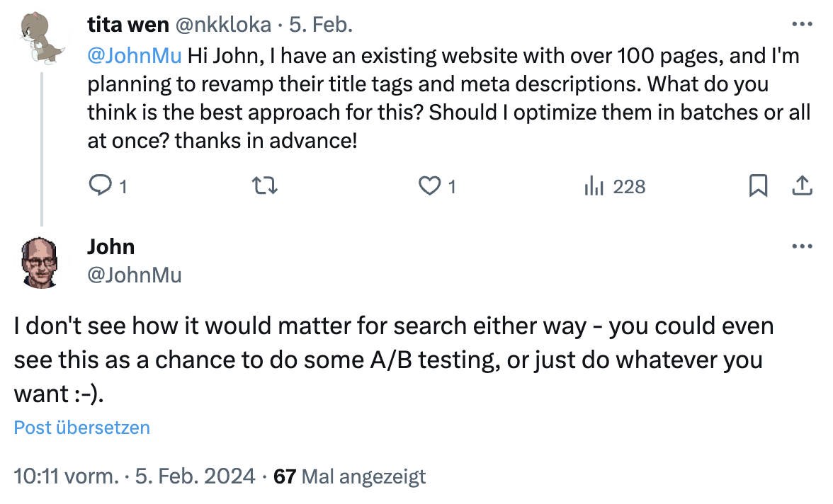This screenshot has height=504, width=833.
Task: Toggle bookmark state of the tweet
Action: (x=759, y=186)
